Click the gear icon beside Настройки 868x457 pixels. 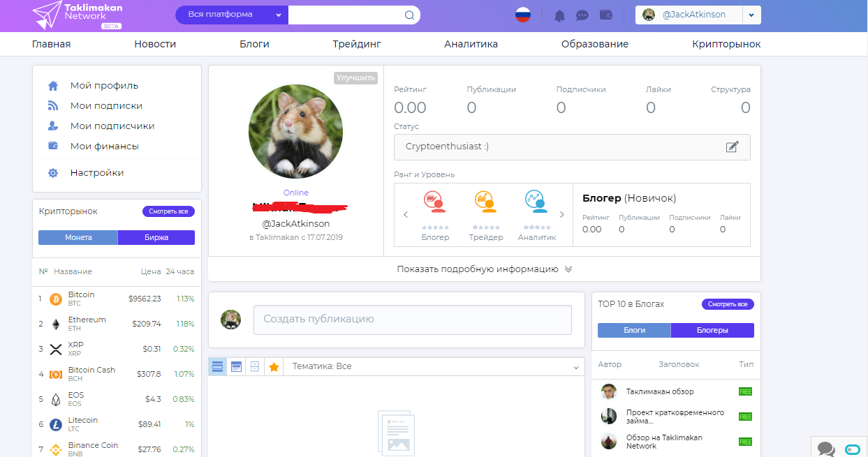(53, 173)
